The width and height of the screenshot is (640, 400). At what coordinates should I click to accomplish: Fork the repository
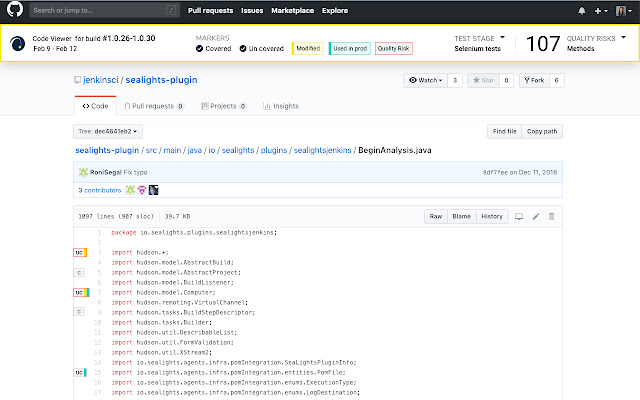(534, 80)
